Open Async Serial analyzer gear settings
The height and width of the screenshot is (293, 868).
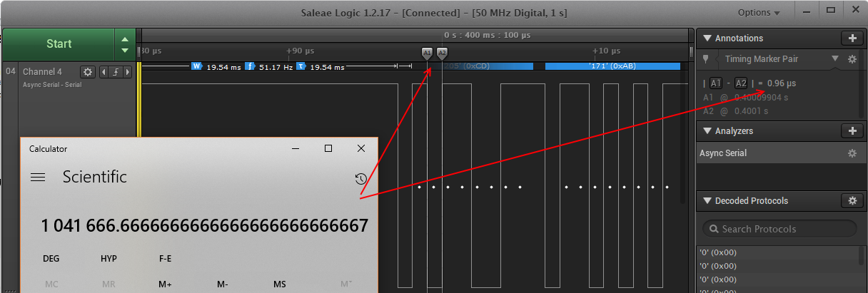(852, 153)
